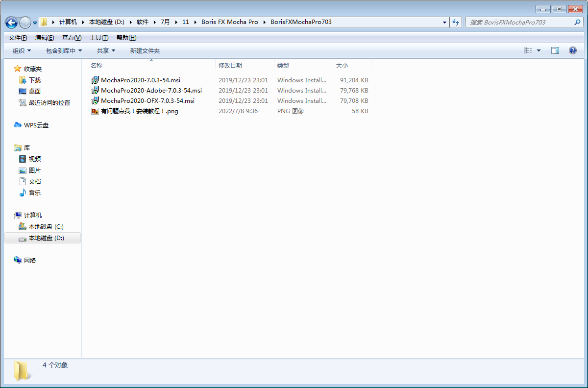Viewport: 588px width, 388px height.
Task: Open the 编辑(E) menu
Action: tap(45, 38)
